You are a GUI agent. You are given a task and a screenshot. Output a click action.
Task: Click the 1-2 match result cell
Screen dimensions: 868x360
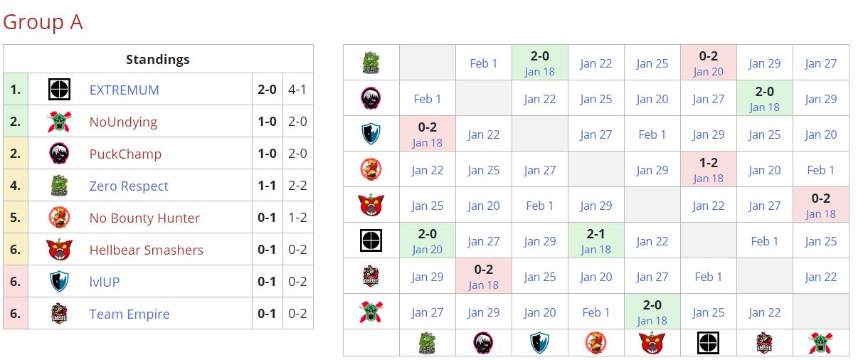[708, 169]
